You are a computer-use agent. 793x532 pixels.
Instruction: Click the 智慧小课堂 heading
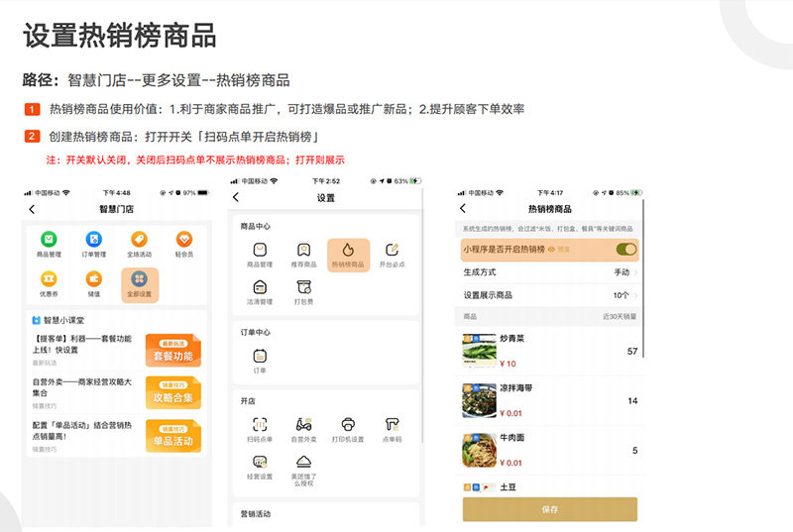coord(63,320)
